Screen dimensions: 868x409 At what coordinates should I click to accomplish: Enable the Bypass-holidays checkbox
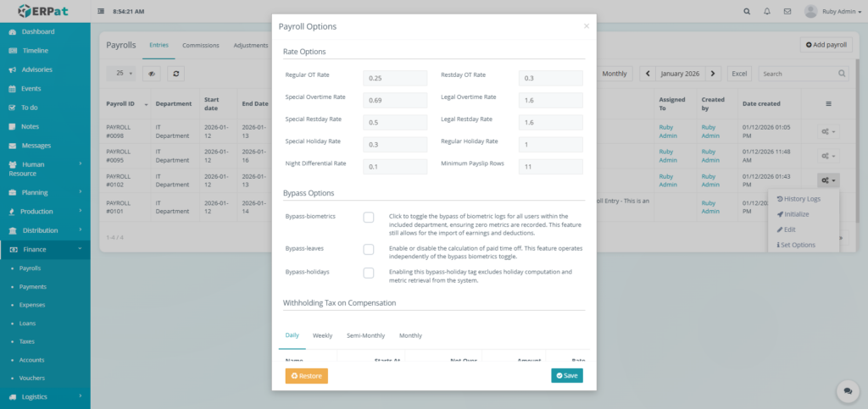tap(369, 273)
